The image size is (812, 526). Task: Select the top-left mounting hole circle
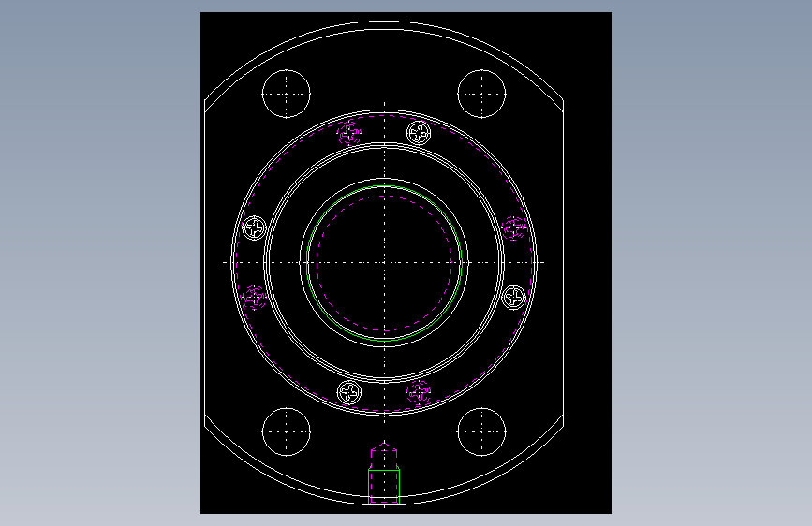click(x=287, y=94)
